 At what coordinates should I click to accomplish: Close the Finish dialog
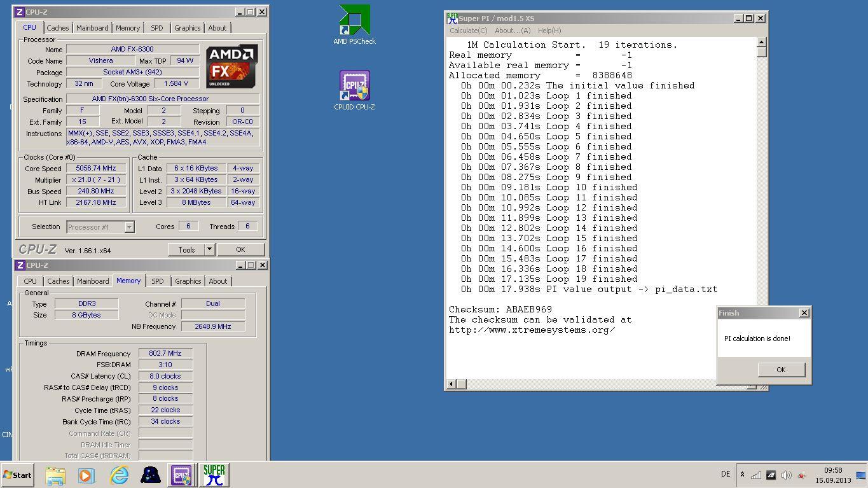tap(804, 312)
